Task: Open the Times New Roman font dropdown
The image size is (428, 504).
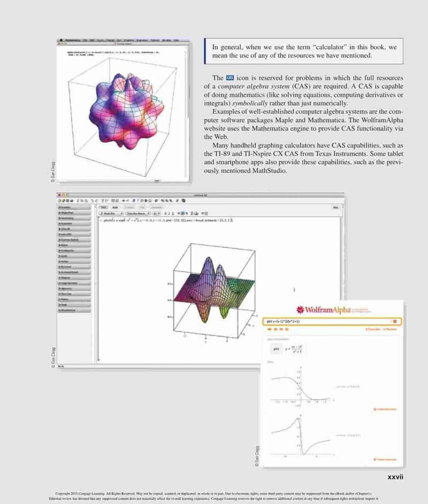Action: coord(137,213)
